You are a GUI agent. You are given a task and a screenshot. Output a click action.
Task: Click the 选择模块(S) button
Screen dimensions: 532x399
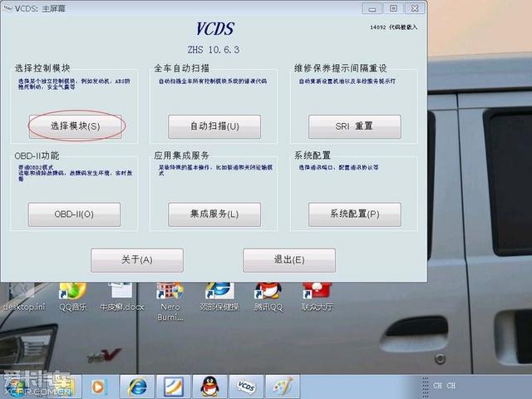pyautogui.click(x=75, y=126)
